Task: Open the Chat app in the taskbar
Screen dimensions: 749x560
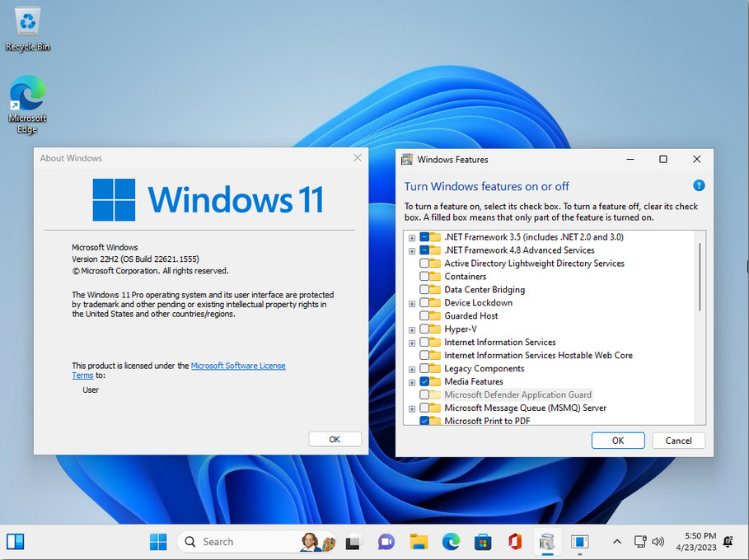Action: pos(386,542)
